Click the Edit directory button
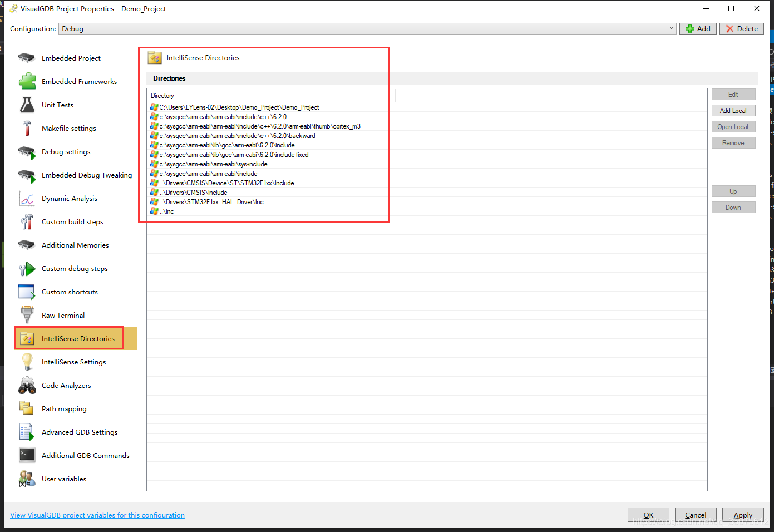Screen dimensions: 774x532 (733, 95)
